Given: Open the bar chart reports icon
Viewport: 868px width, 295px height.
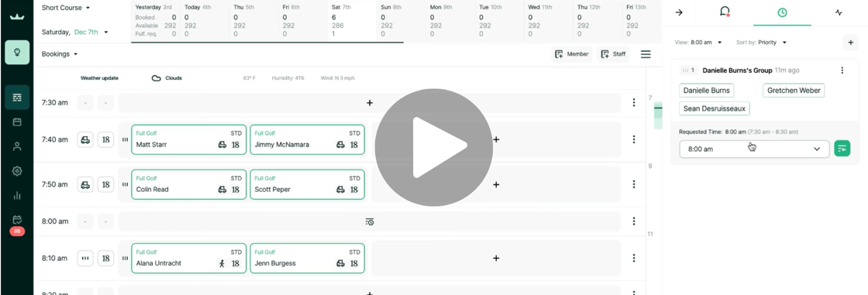Looking at the screenshot, I should click(17, 195).
